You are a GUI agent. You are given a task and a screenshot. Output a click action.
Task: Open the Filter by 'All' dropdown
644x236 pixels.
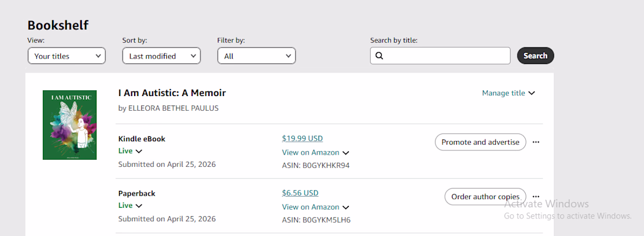click(256, 56)
